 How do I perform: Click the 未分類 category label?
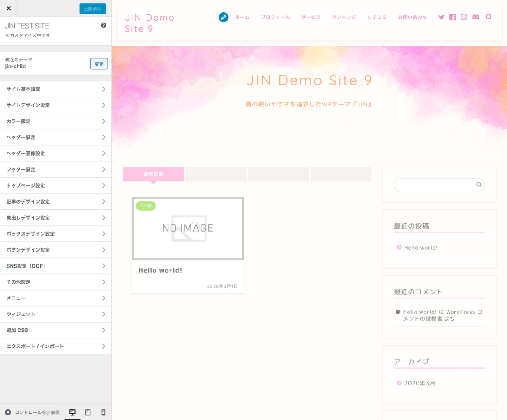tap(146, 206)
